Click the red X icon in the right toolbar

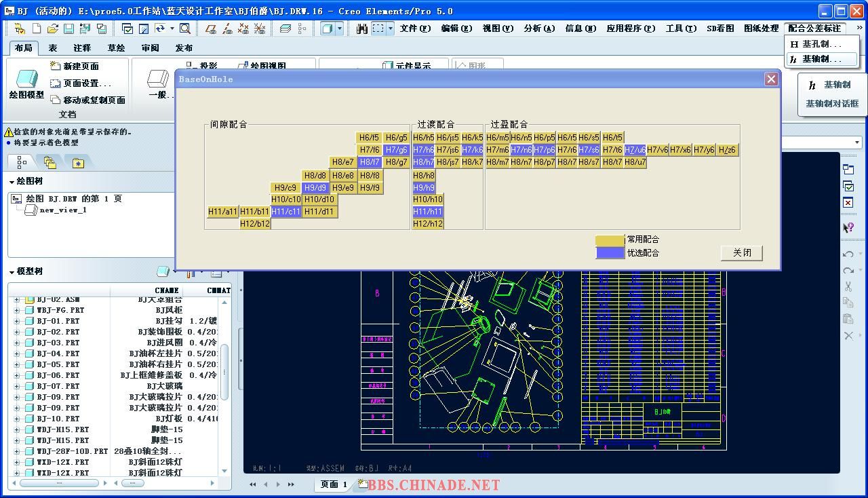tap(848, 202)
